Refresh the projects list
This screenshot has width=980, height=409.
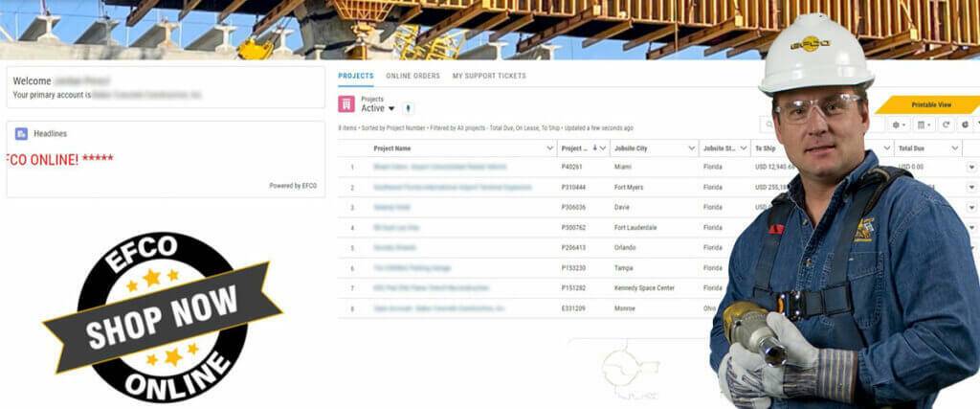946,125
